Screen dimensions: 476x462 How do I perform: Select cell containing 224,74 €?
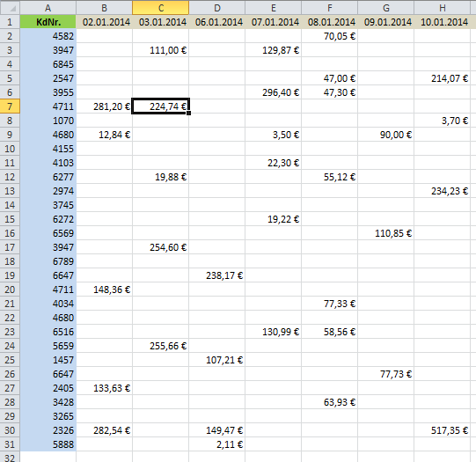tap(161, 106)
